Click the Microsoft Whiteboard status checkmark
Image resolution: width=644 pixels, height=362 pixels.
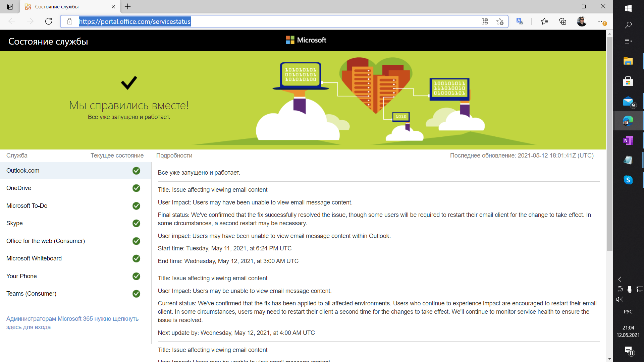tap(136, 258)
